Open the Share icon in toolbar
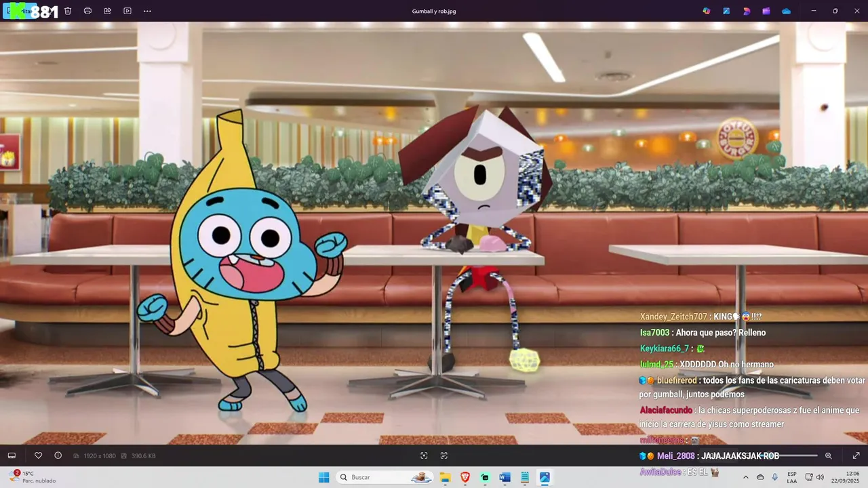The image size is (868, 488). coord(107,11)
